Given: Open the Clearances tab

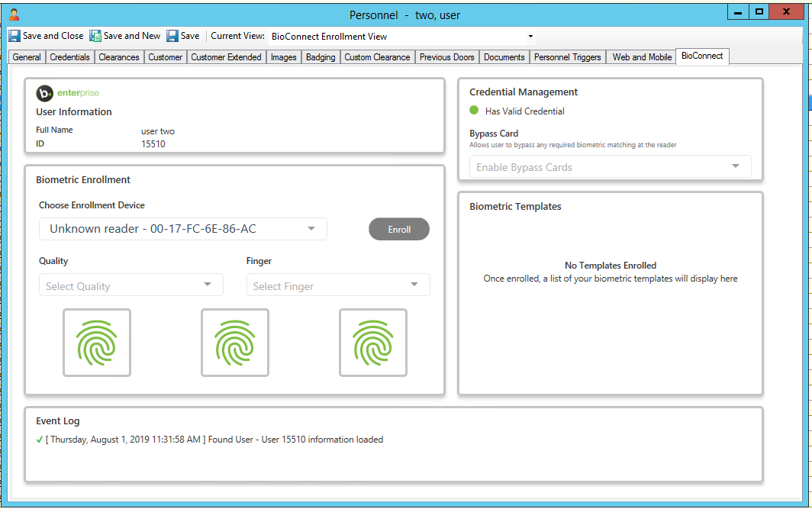Looking at the screenshot, I should point(119,57).
